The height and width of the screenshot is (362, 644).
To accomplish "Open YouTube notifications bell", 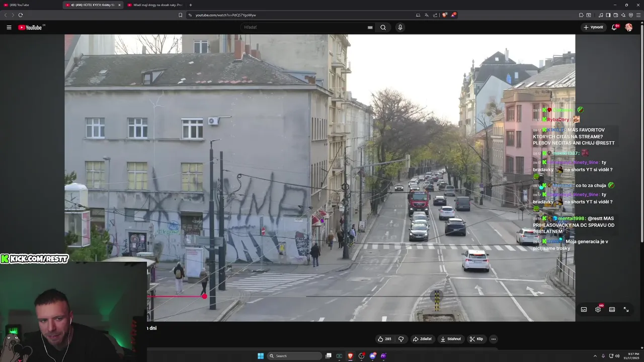I will pyautogui.click(x=614, y=27).
